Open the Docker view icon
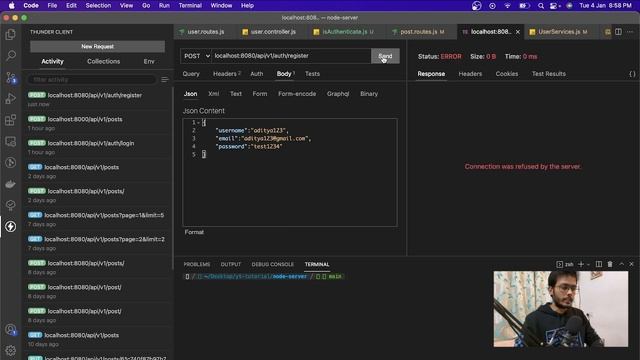 (x=11, y=184)
